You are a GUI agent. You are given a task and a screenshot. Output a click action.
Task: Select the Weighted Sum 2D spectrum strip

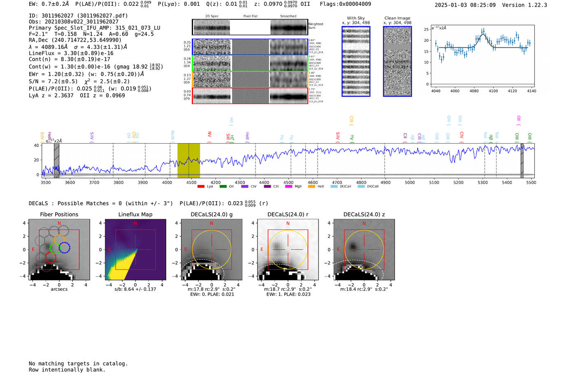[250, 27]
